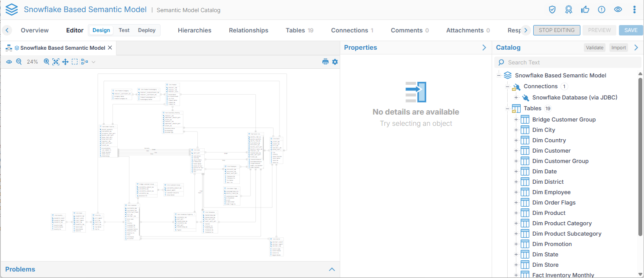Image resolution: width=644 pixels, height=278 pixels.
Task: Click the thumbs up endorse icon
Action: 585,10
